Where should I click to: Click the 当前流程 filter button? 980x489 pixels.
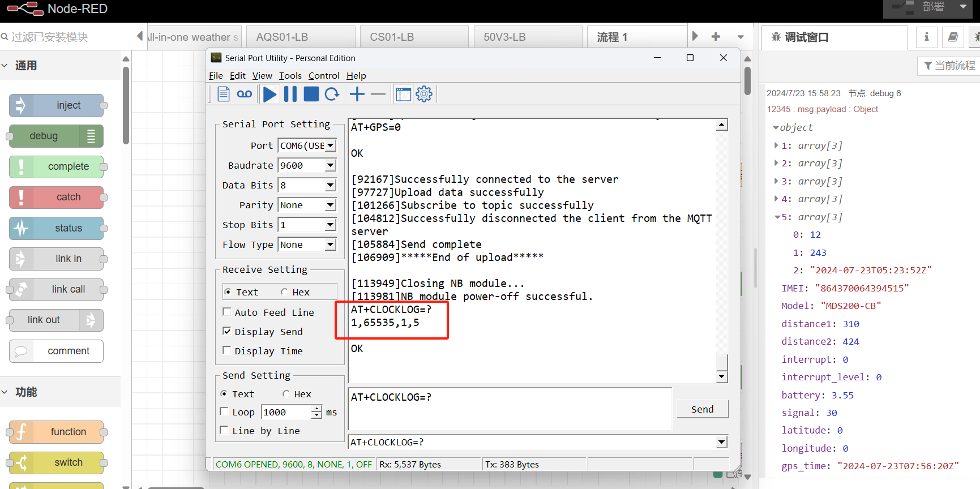click(949, 66)
